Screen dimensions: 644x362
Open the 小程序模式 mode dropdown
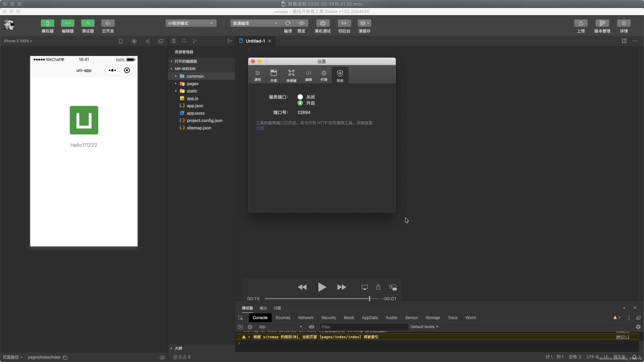191,23
